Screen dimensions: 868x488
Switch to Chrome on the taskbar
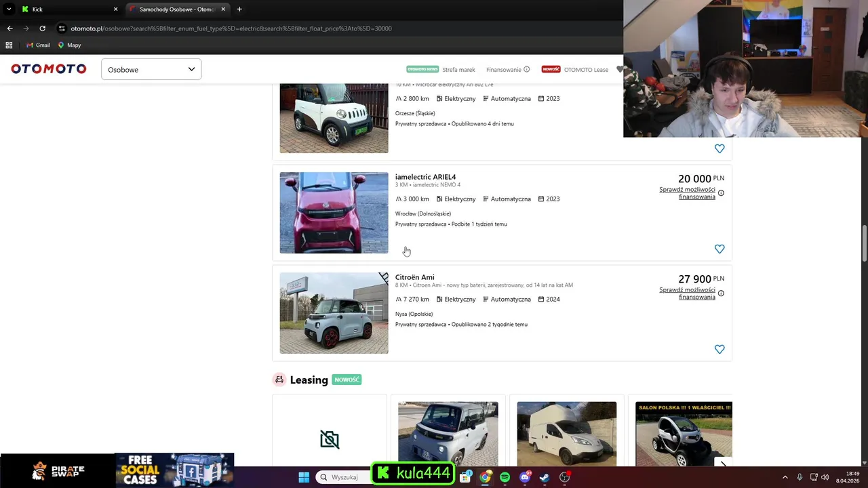485,477
